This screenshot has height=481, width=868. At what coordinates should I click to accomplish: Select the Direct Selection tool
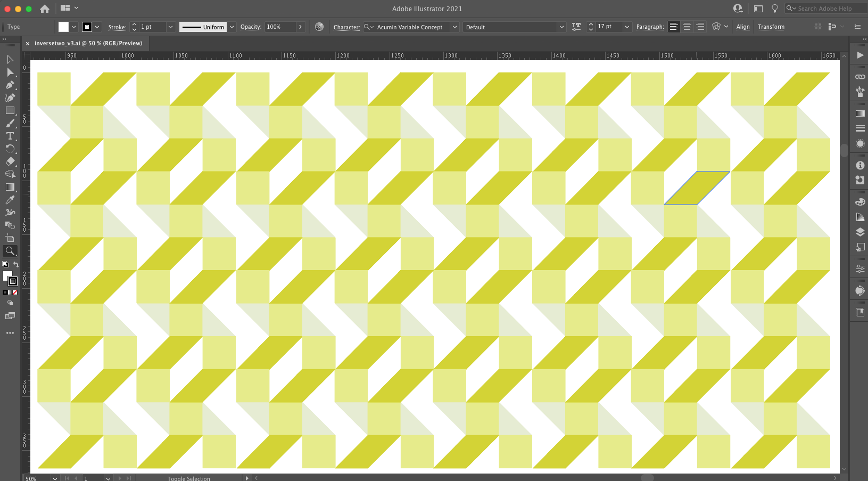click(x=10, y=72)
